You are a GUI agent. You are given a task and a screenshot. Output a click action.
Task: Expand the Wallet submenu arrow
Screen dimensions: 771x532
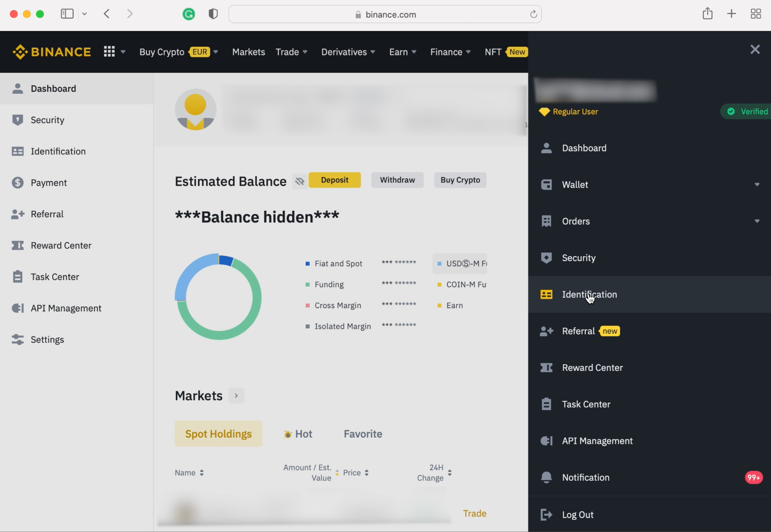[x=757, y=185]
